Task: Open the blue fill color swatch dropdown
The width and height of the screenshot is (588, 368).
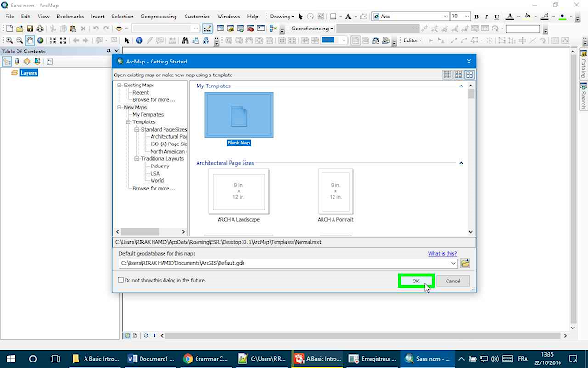Action: pos(343,40)
